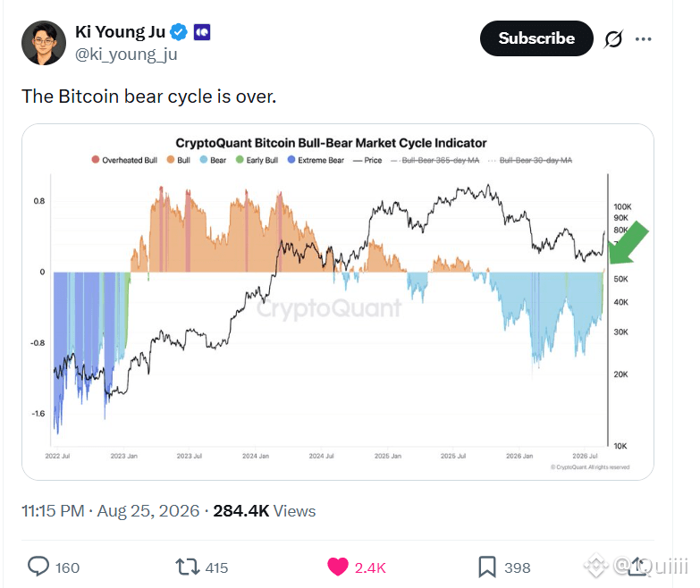Click the reply speech bubble icon
This screenshot has width=700, height=588.
click(x=38, y=567)
